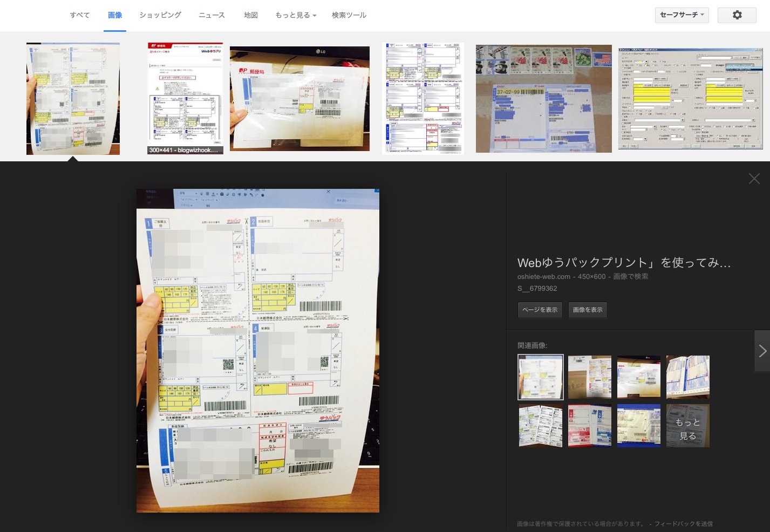Click the 関連画像: heading text
Viewport: 770px width, 532px height.
(533, 345)
